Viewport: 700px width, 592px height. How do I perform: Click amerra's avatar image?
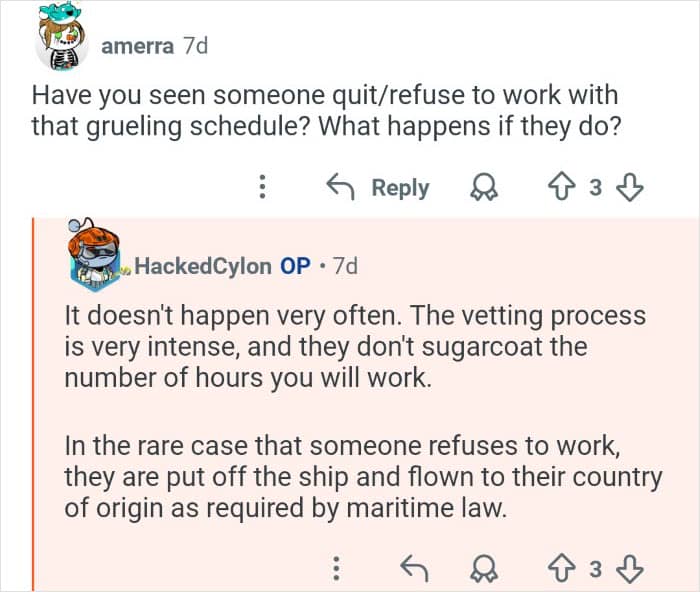63,41
